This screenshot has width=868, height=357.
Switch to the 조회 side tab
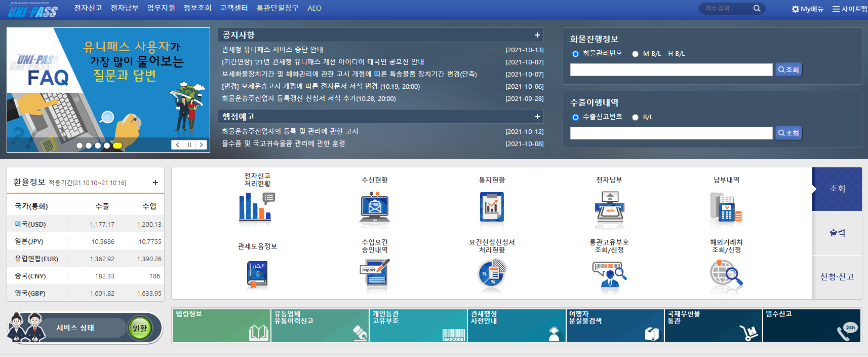[x=837, y=189]
